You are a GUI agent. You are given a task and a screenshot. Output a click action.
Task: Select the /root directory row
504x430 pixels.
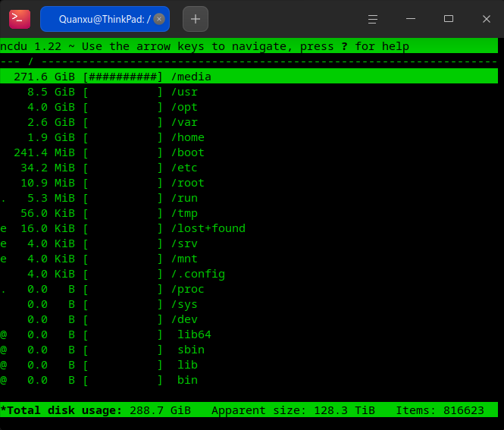tap(249, 183)
